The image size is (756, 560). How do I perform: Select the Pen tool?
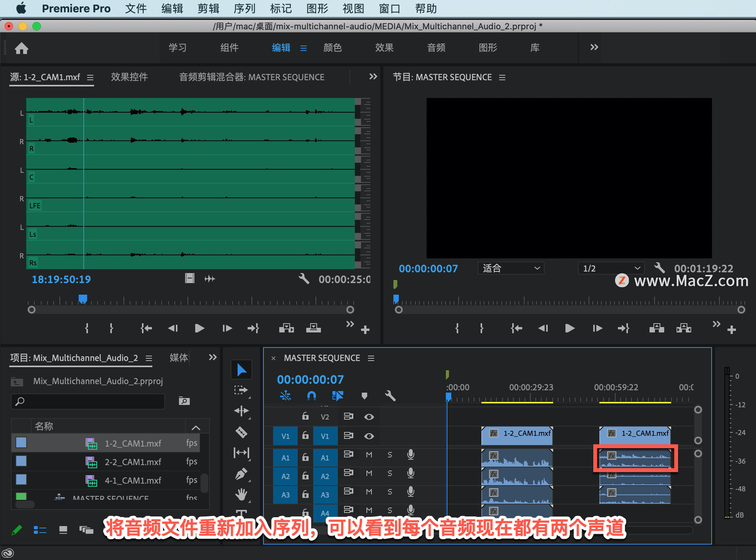pos(241,474)
